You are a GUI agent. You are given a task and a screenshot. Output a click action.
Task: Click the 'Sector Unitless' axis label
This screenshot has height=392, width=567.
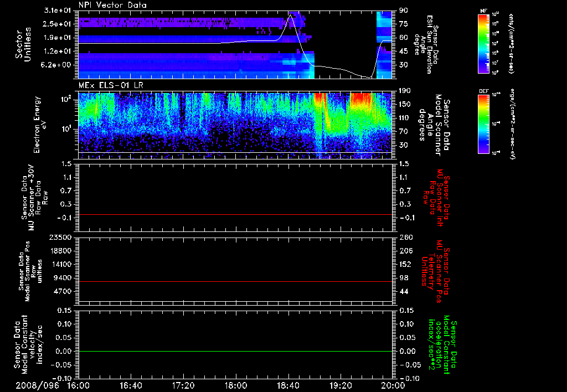pyautogui.click(x=23, y=44)
